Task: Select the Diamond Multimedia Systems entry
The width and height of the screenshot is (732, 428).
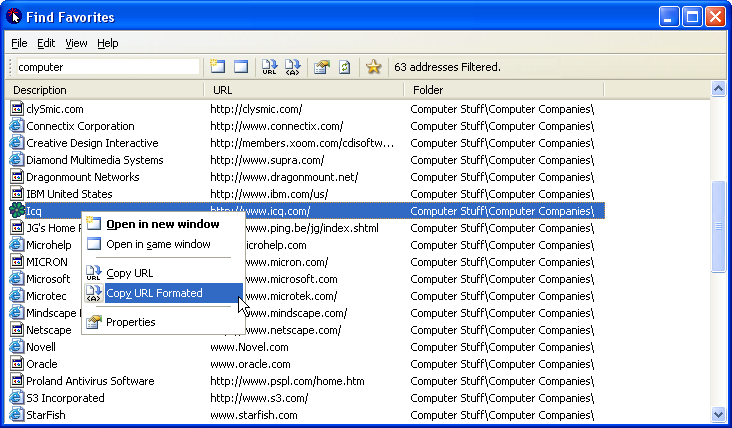Action: (306, 160)
